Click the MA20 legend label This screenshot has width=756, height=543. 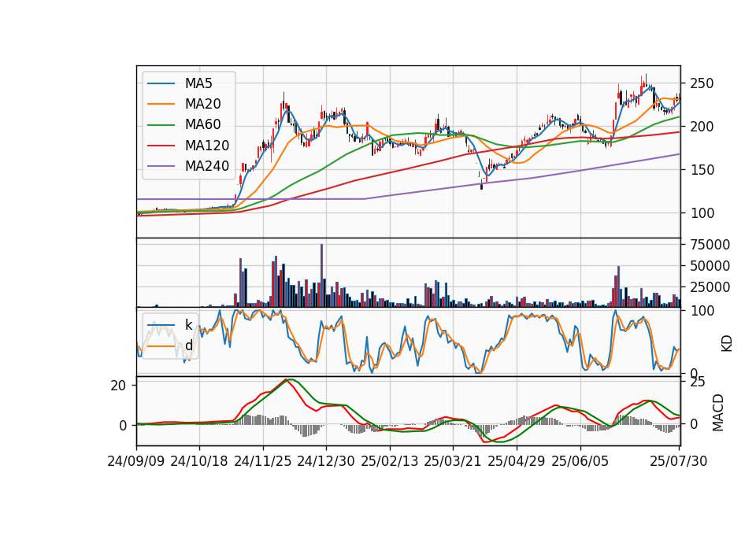click(x=203, y=104)
